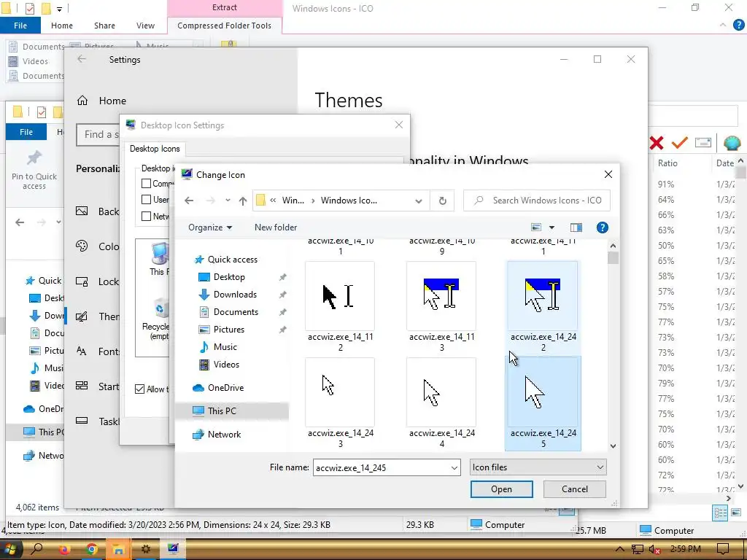This screenshot has width=747, height=560.
Task: Click the up-folder arrow in Change Icon
Action: pyautogui.click(x=243, y=201)
